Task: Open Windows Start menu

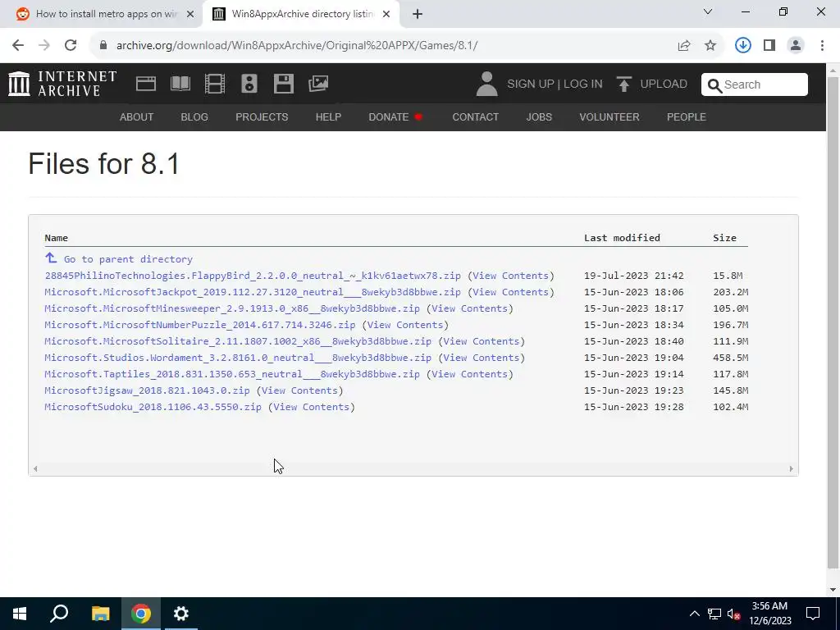Action: [x=20, y=614]
